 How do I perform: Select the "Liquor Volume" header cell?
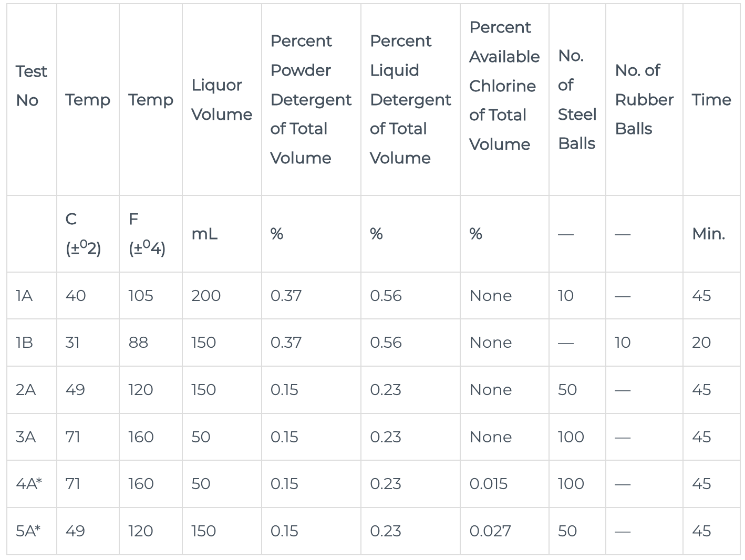point(221,100)
